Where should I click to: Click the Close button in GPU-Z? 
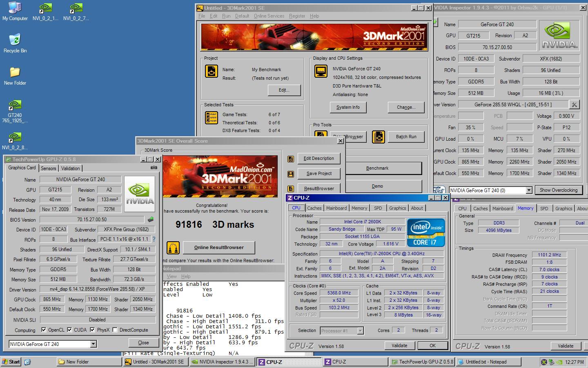[143, 343]
